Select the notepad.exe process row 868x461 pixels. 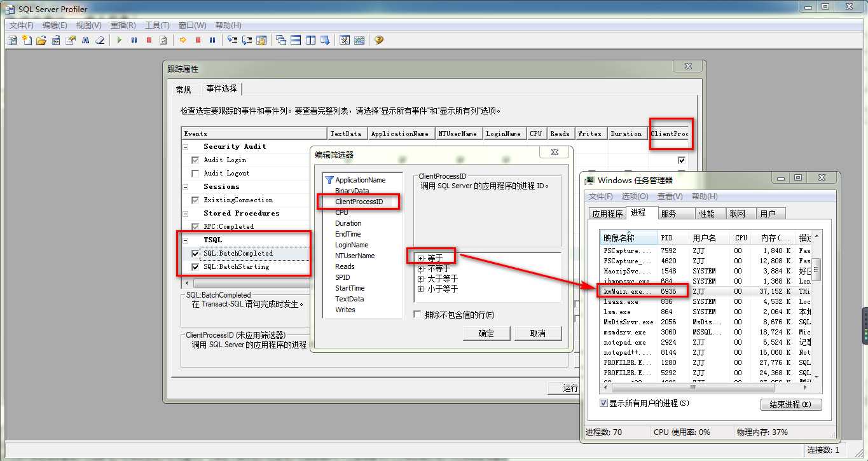click(706, 342)
